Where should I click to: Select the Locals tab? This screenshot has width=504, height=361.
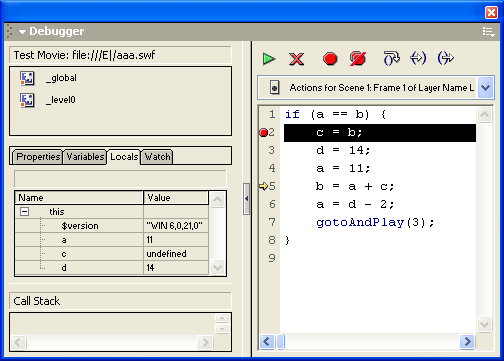pyautogui.click(x=124, y=157)
